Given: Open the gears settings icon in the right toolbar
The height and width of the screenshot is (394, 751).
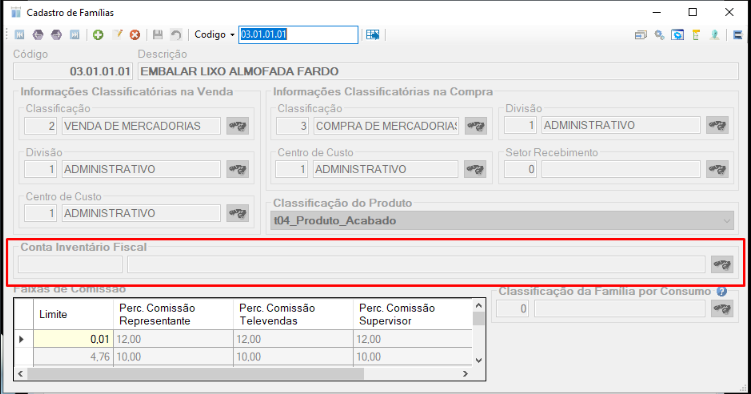Looking at the screenshot, I should click(x=659, y=35).
